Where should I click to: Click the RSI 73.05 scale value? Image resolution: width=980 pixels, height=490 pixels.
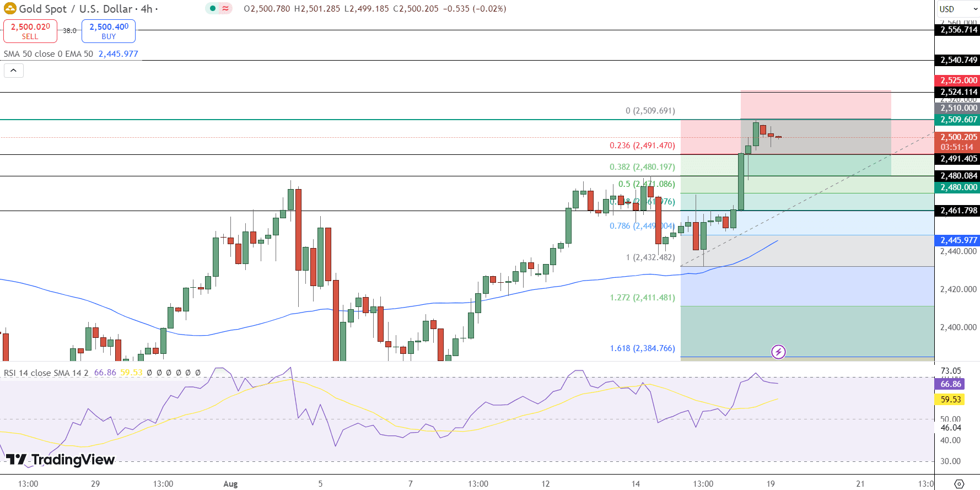coord(951,371)
